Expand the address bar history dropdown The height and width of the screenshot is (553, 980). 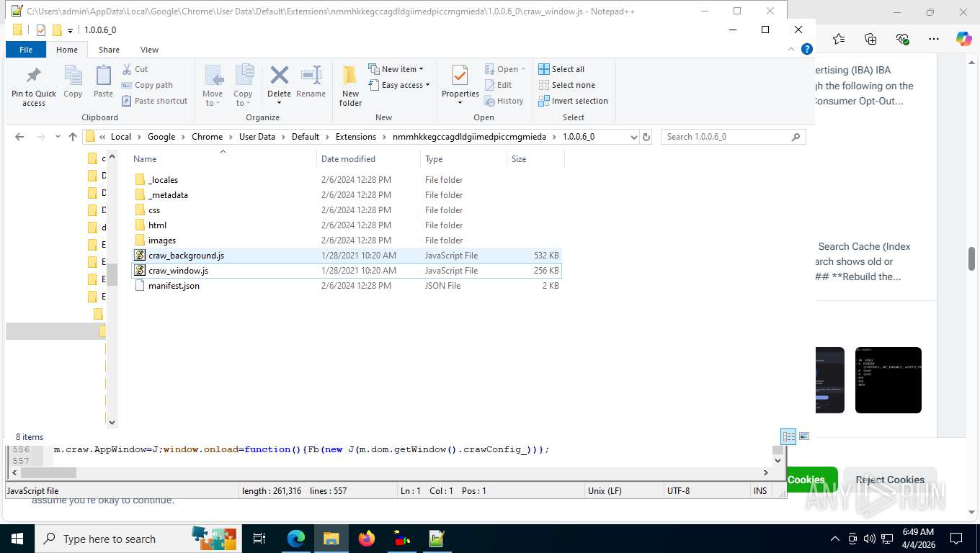point(633,137)
